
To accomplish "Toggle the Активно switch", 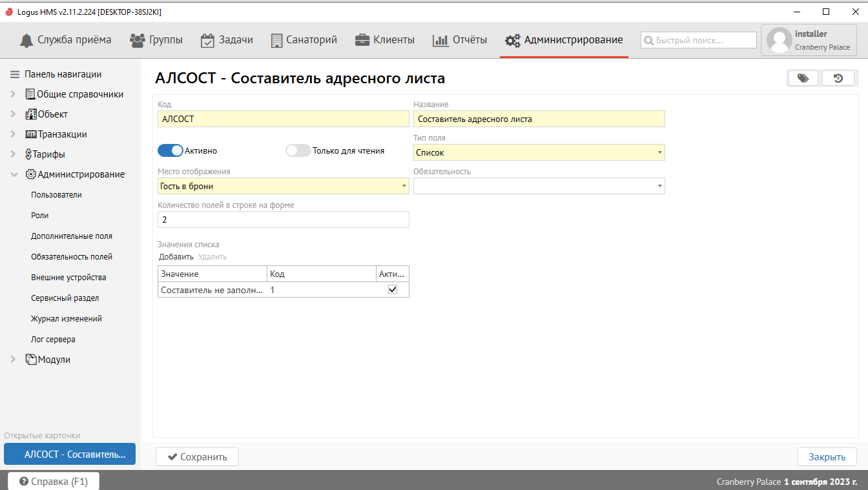I will point(170,150).
